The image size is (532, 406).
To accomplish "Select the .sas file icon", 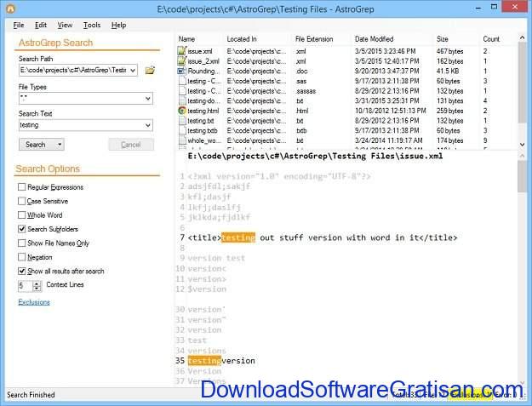I will coord(182,81).
